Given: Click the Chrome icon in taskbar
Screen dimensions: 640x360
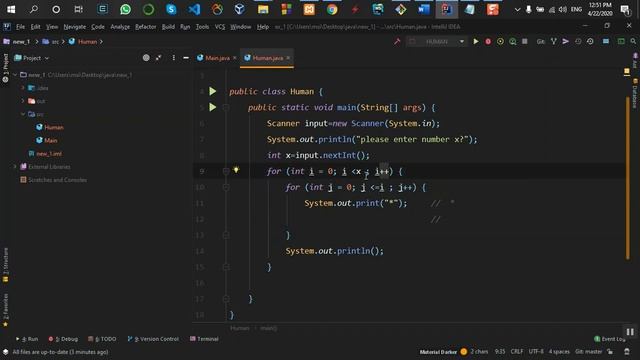Looking at the screenshot, I should (332, 9).
